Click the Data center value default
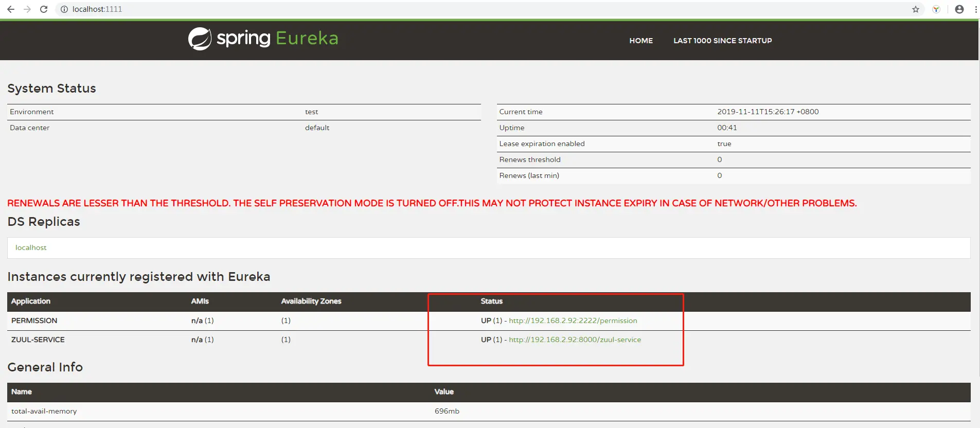The width and height of the screenshot is (980, 428). 317,128
